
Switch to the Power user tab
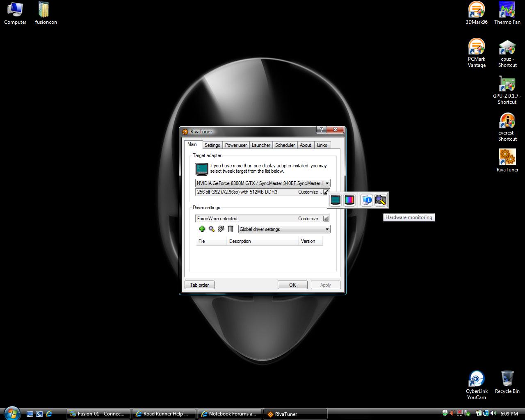236,145
